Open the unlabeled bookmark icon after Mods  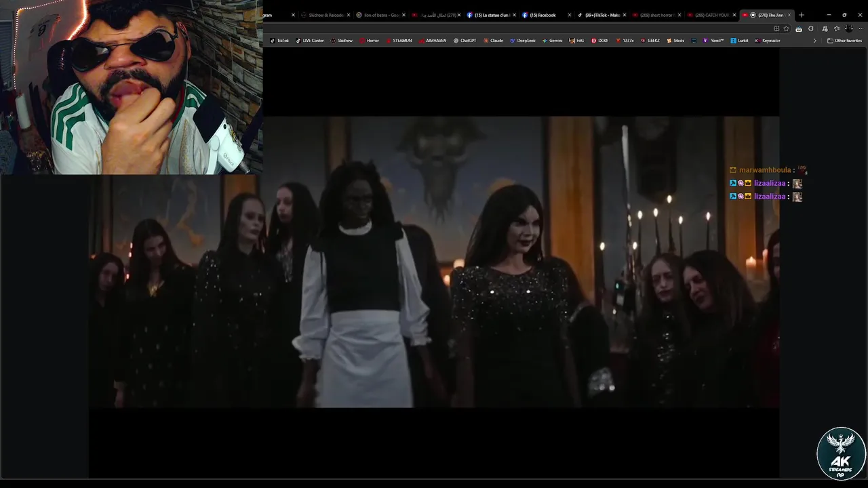(694, 41)
